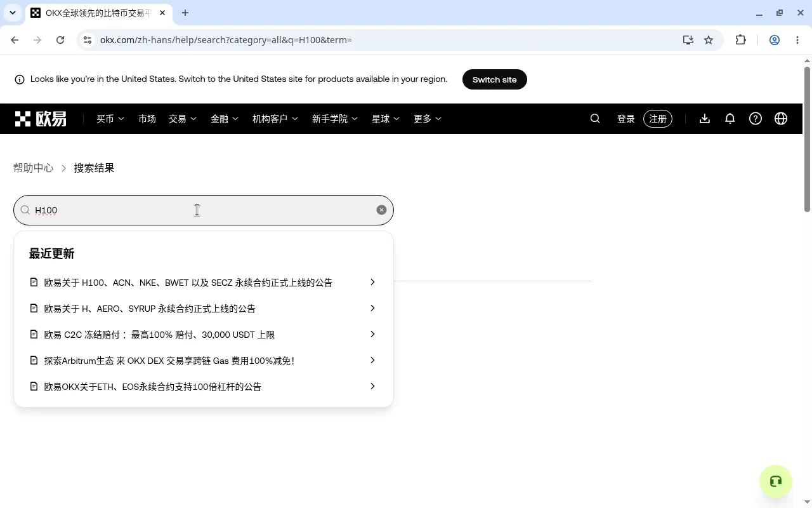
Task: Go to 帮助中心 breadcrumb
Action: tap(34, 168)
